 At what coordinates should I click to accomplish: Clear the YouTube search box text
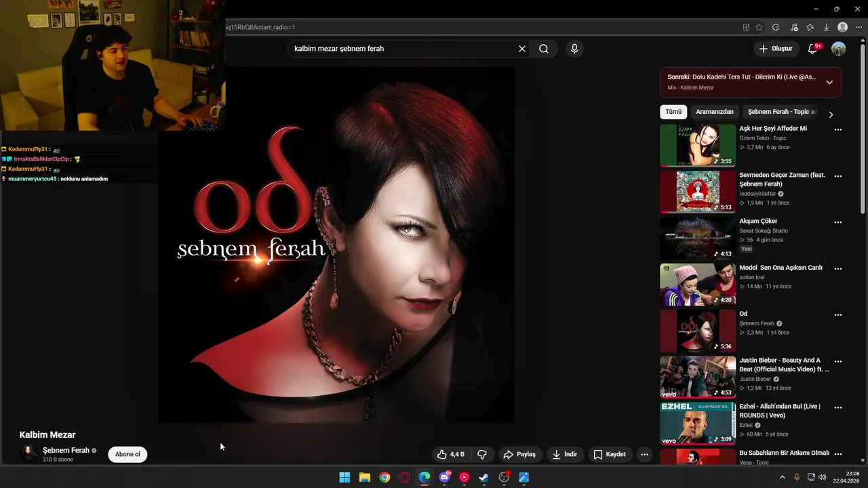pos(522,49)
